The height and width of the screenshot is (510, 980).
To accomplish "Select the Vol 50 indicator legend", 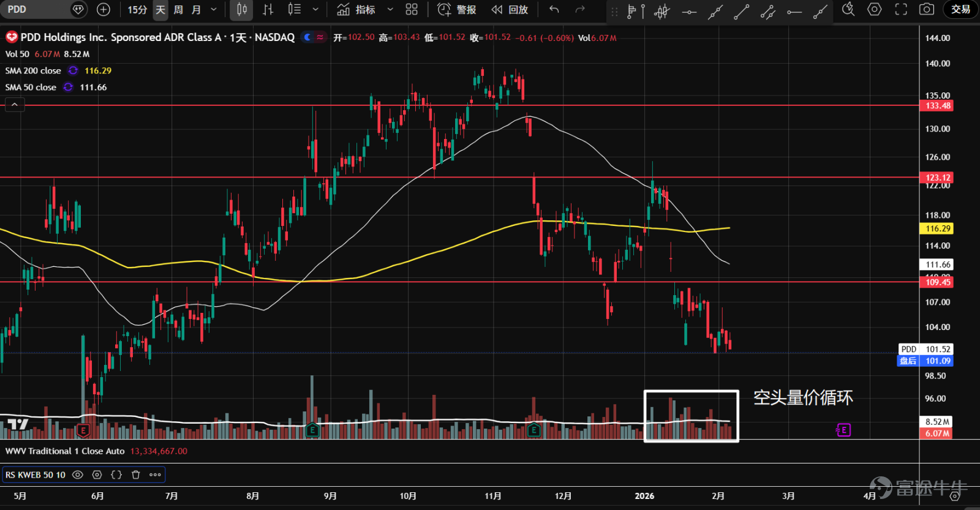I will 47,54.
